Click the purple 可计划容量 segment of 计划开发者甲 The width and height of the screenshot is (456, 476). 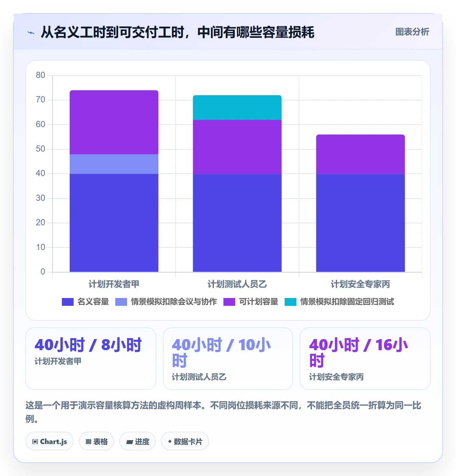[114, 122]
